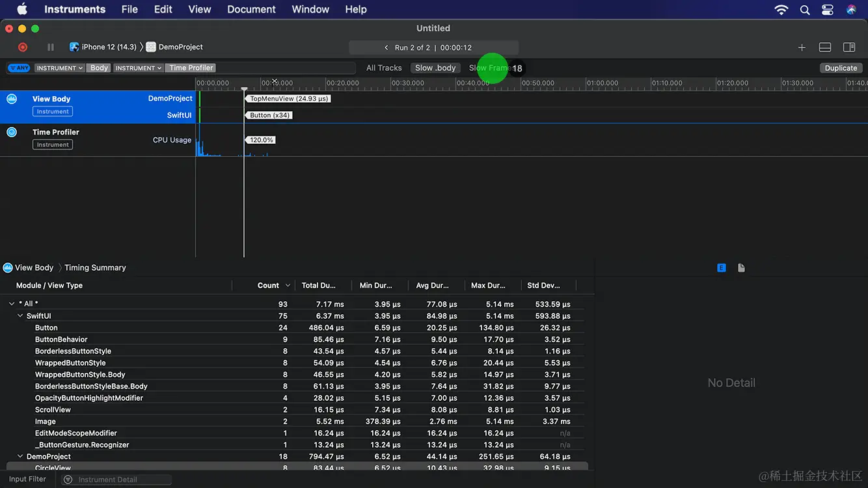The image size is (868, 488).
Task: Open the View menu
Action: tap(200, 9)
